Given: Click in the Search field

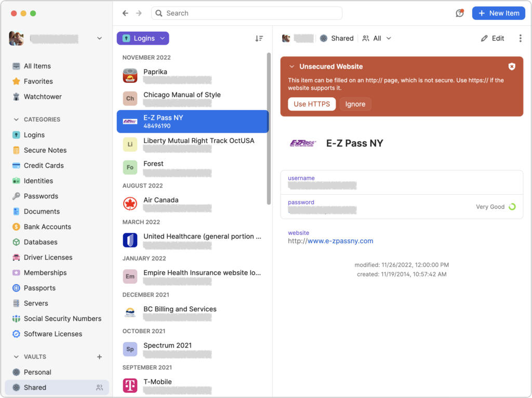Looking at the screenshot, I should [247, 13].
